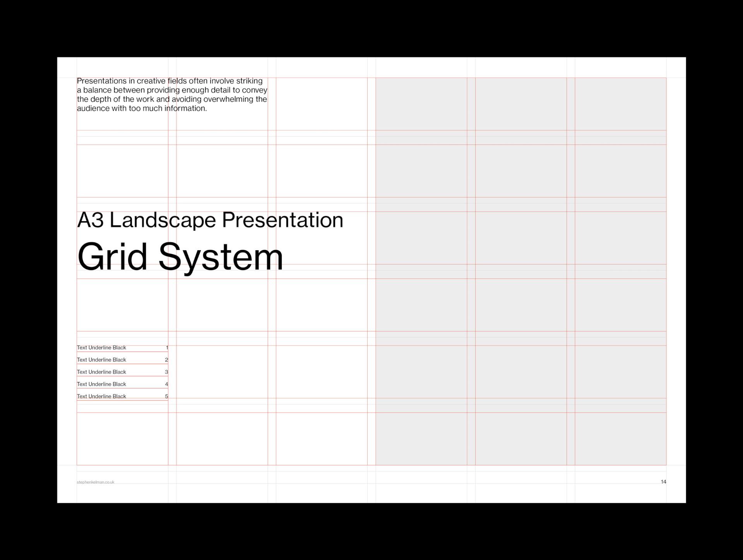This screenshot has height=560, width=743.
Task: Click the word 'Landscape' in the title
Action: (163, 220)
